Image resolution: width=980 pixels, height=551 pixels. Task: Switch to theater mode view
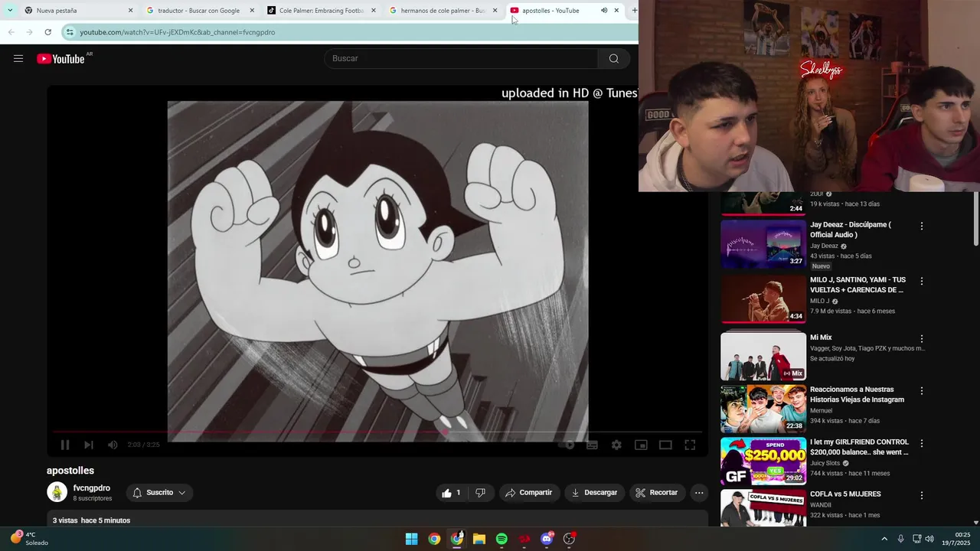(665, 445)
